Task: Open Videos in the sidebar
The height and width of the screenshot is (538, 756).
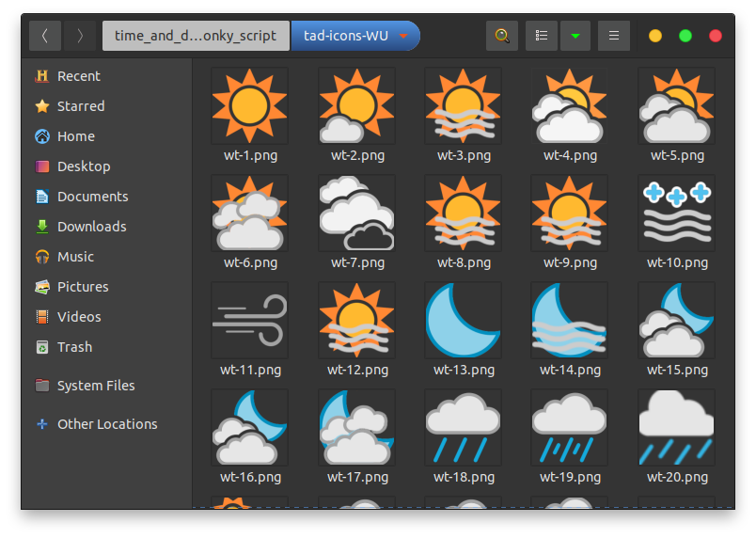Action: (106, 317)
